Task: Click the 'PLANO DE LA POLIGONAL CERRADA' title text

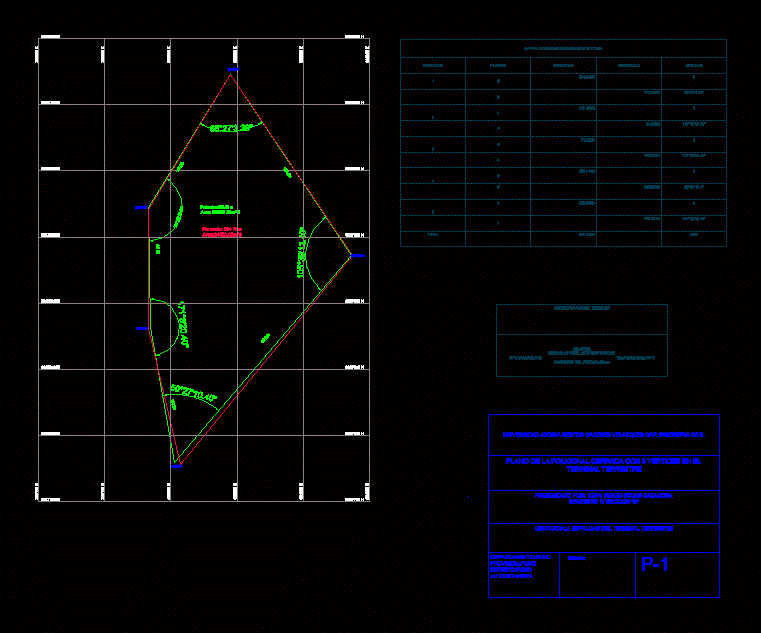Action: pyautogui.click(x=603, y=465)
